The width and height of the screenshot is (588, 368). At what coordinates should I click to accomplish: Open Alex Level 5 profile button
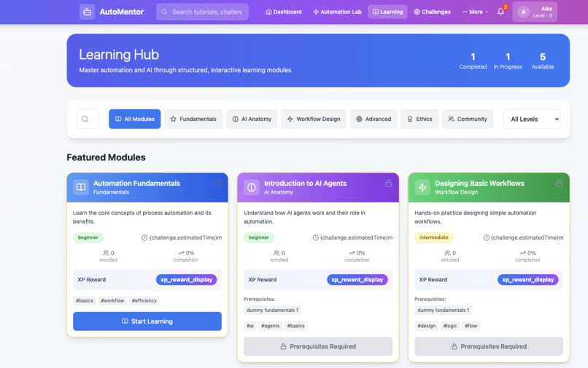click(x=535, y=12)
